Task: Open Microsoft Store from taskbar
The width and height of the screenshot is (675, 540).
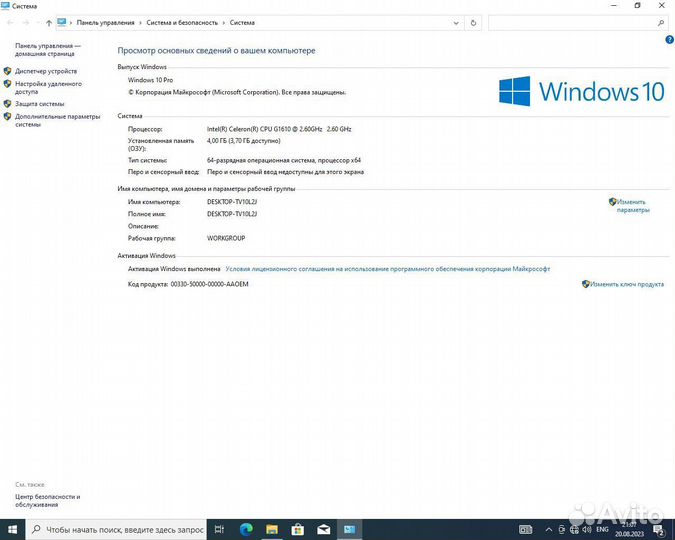Action: pos(298,530)
